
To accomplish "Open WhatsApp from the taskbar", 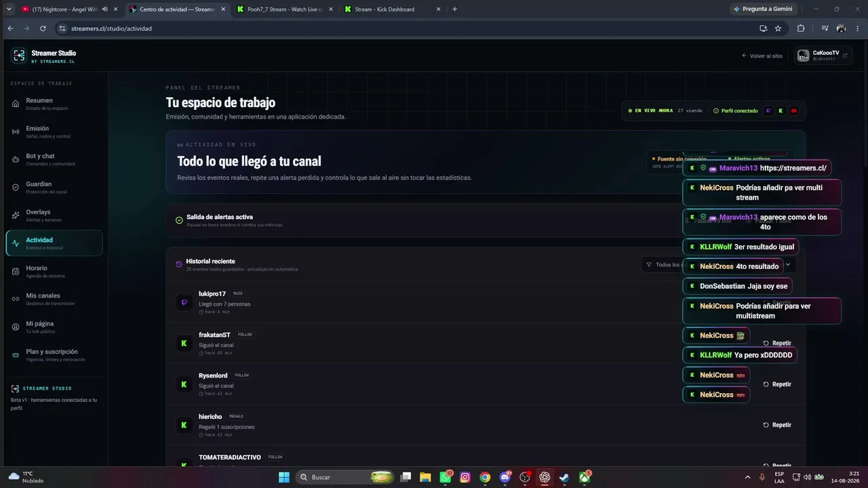I will [x=446, y=477].
